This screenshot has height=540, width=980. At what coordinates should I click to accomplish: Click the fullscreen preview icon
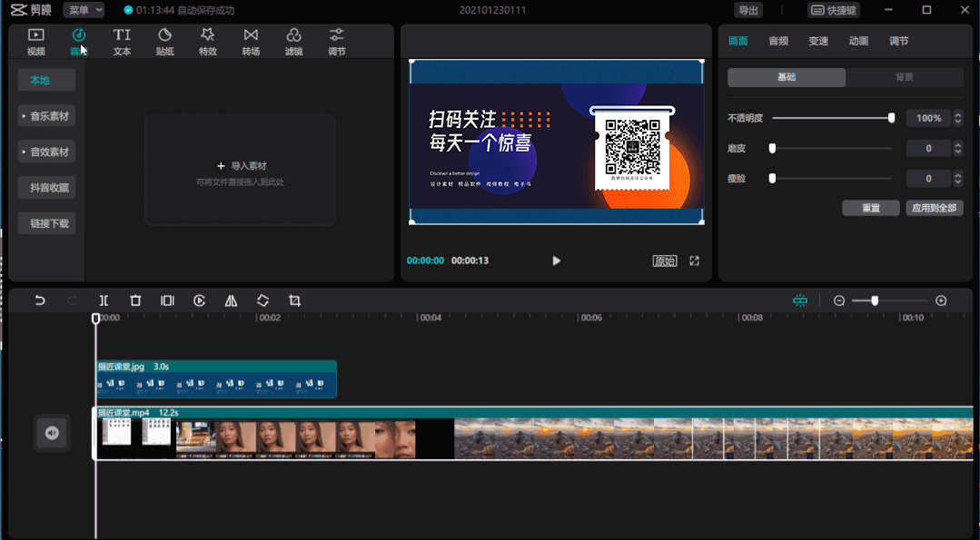coord(695,260)
